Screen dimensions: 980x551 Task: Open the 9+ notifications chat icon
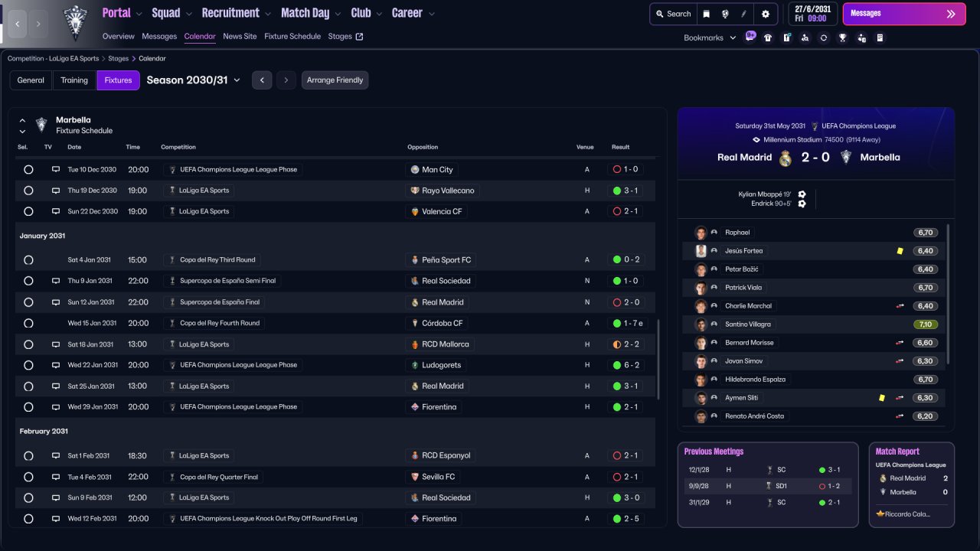point(750,36)
